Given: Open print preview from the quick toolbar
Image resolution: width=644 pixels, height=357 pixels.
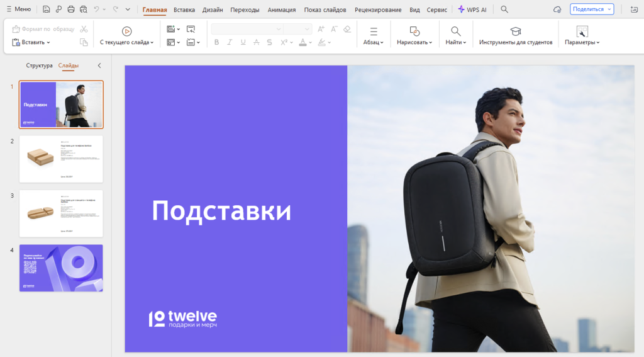Looking at the screenshot, I should click(83, 9).
